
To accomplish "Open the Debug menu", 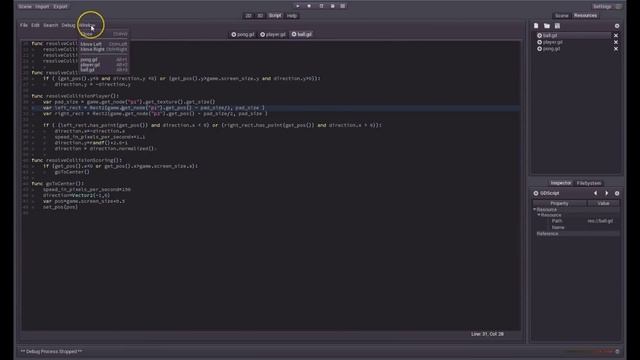I will pos(68,25).
